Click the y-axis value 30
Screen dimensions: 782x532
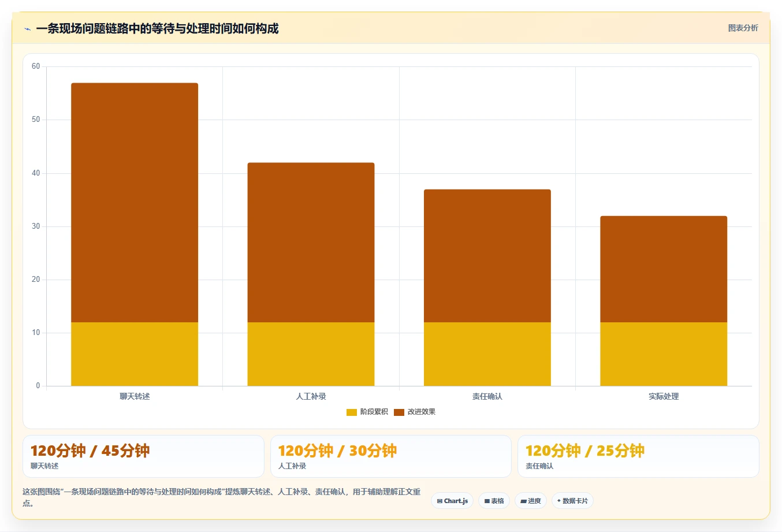[x=36, y=226]
